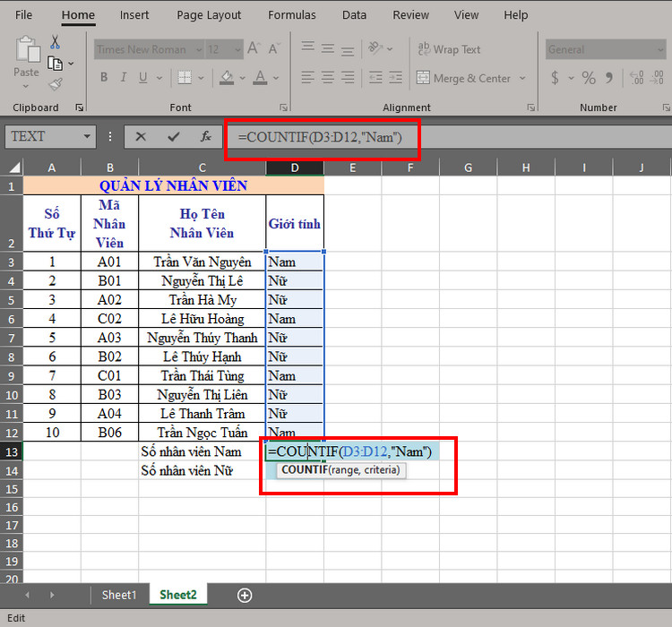Confirm formula with the Enter checkmark
This screenshot has height=627, width=672.
[x=173, y=136]
